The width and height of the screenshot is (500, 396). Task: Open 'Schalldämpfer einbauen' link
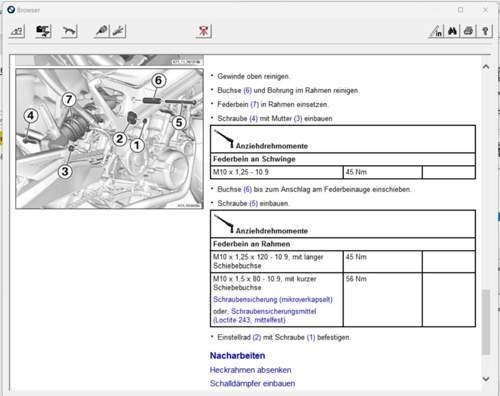(252, 383)
